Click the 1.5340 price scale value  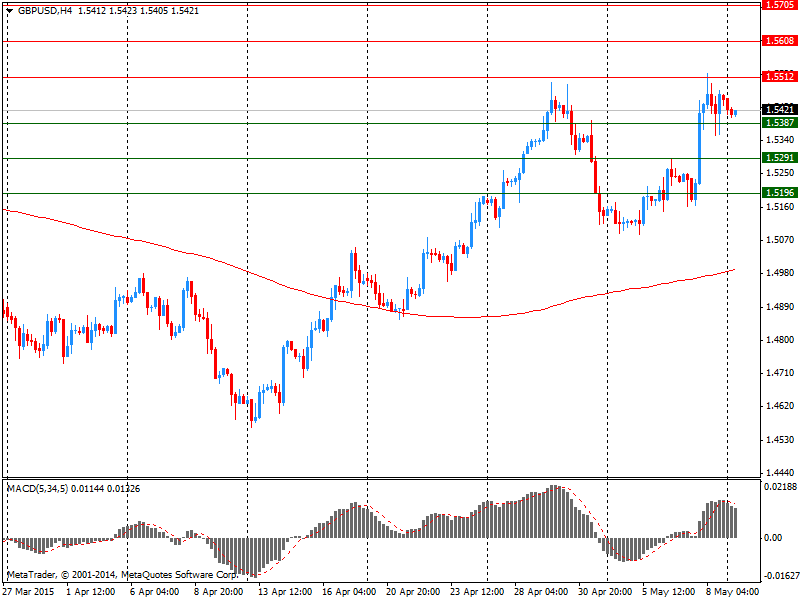click(780, 140)
